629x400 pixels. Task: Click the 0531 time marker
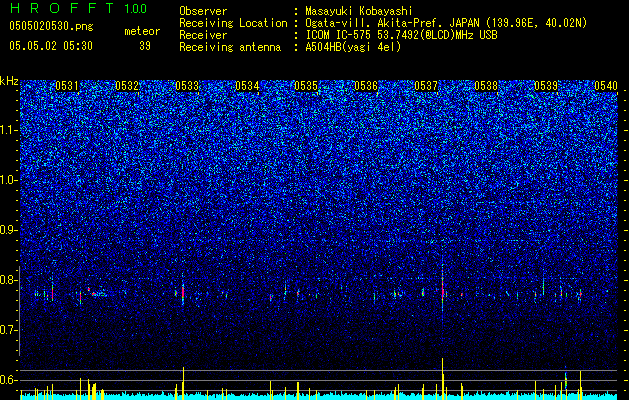pos(67,86)
